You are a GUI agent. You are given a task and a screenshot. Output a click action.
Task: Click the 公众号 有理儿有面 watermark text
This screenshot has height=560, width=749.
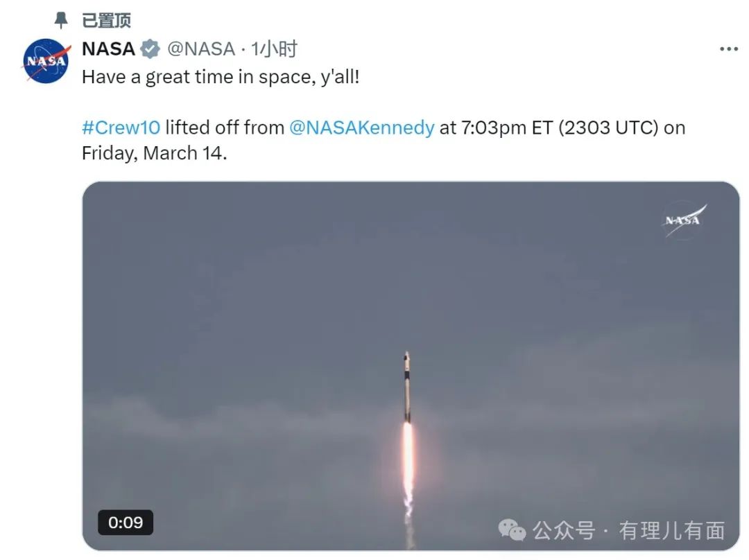click(628, 530)
